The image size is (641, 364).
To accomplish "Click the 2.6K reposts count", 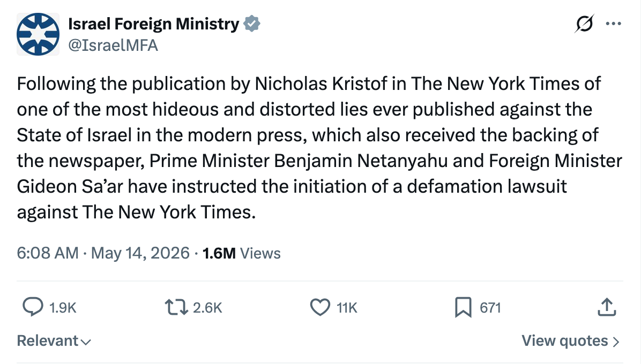I will tap(207, 308).
